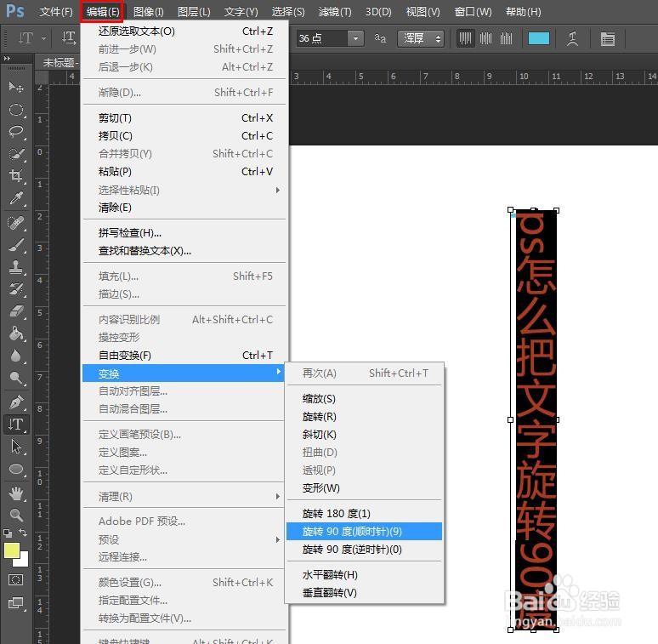Toggle text orientation in options bar
Viewport: 658px width, 644px height.
click(x=68, y=38)
